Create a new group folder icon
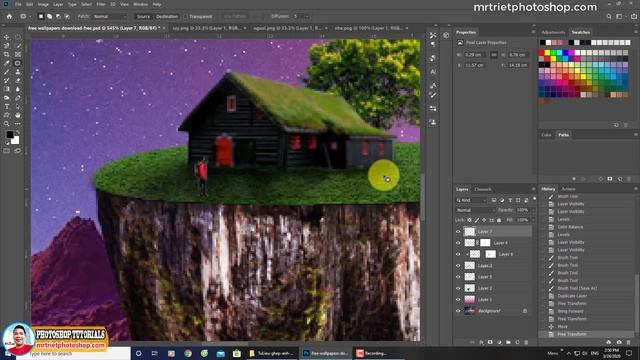 coord(508,342)
